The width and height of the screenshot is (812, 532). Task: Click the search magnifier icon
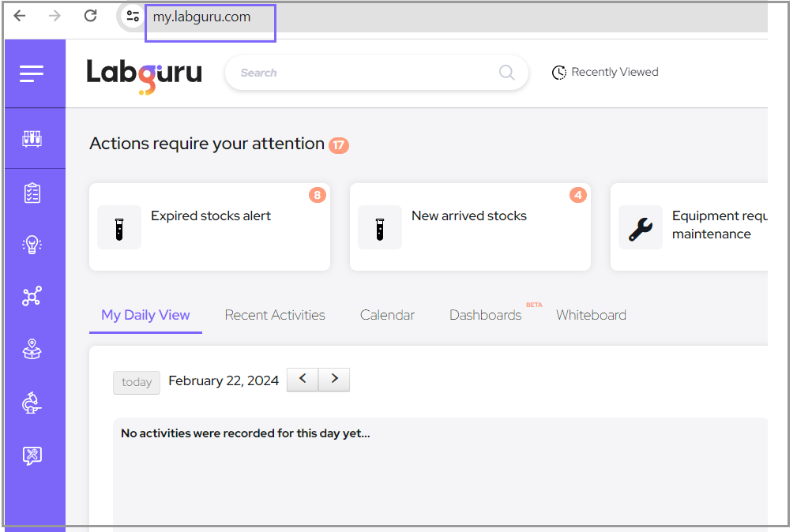click(506, 73)
